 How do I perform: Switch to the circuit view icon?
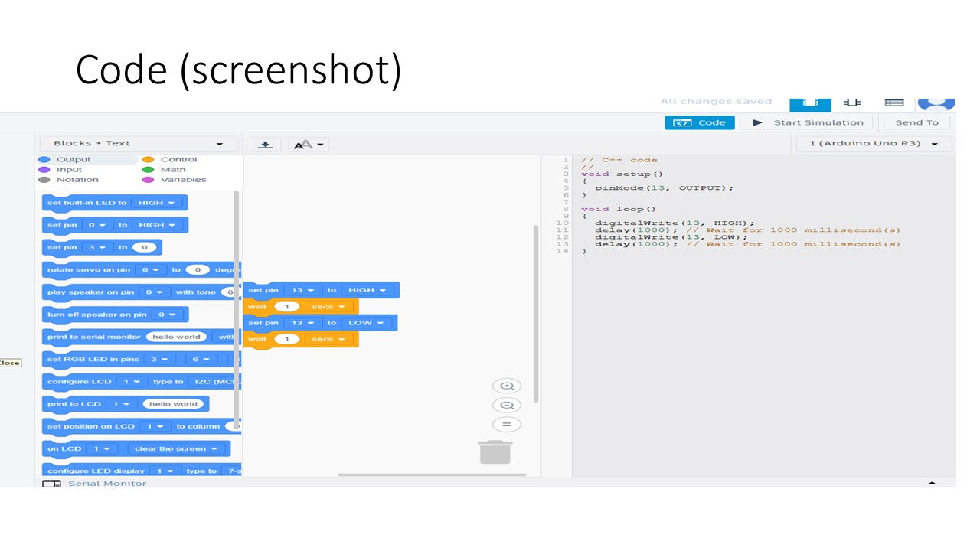(810, 103)
